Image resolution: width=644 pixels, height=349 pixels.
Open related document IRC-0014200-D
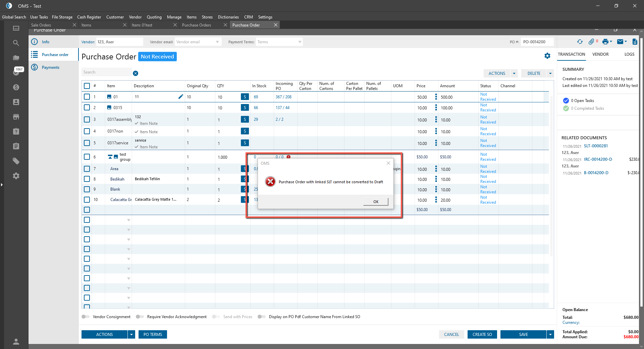click(x=598, y=159)
